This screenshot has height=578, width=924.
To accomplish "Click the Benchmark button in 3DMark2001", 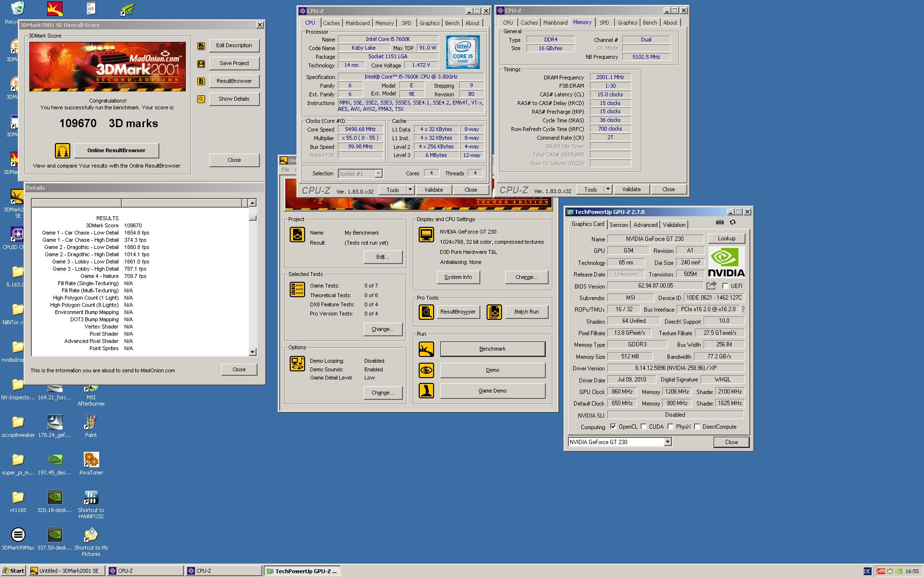I will 492,349.
